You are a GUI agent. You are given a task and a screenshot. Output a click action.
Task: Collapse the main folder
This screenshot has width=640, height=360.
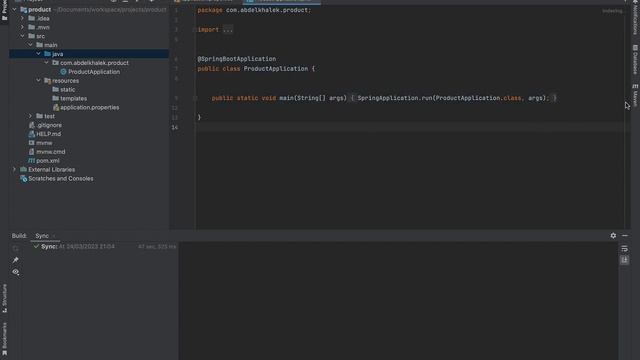point(31,45)
